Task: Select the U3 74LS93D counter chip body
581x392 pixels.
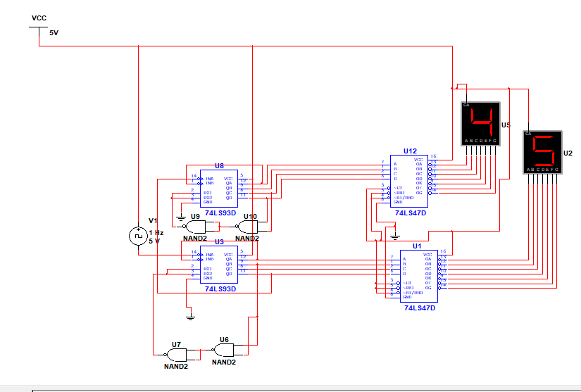Action: pos(219,265)
